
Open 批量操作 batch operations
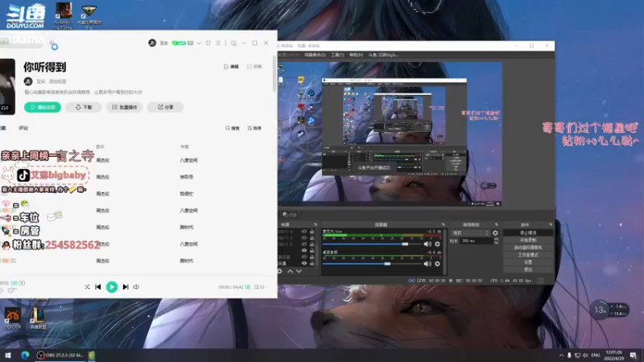[125, 107]
